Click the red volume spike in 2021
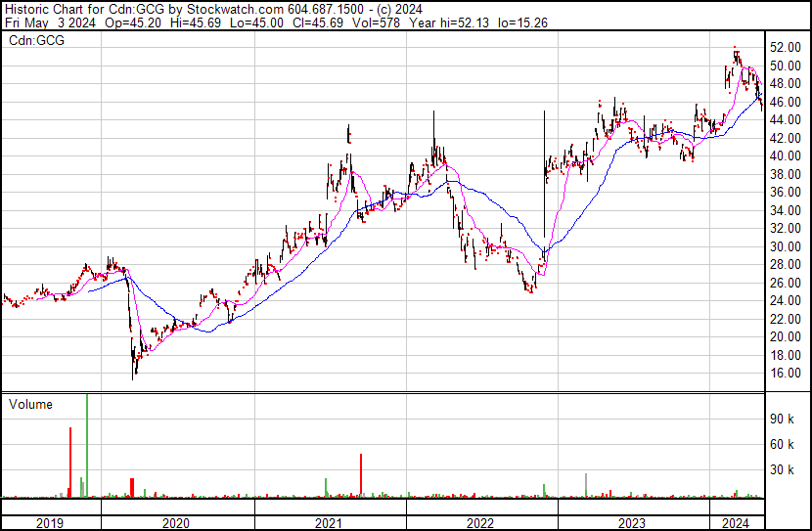 pyautogui.click(x=361, y=475)
